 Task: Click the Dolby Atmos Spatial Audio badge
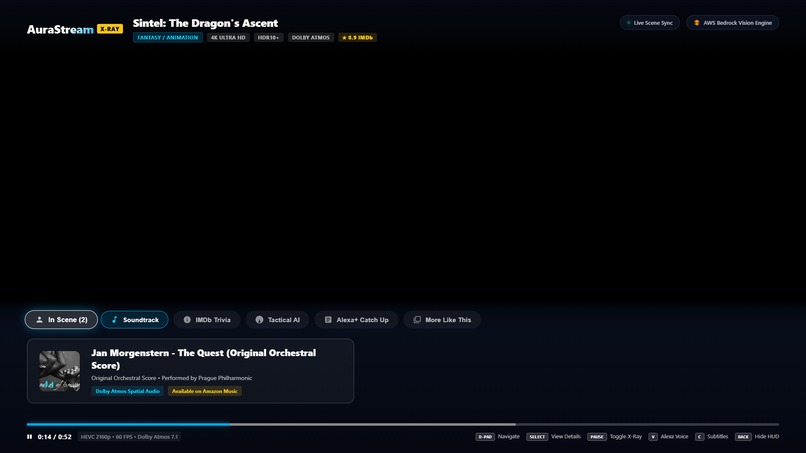pyautogui.click(x=127, y=391)
